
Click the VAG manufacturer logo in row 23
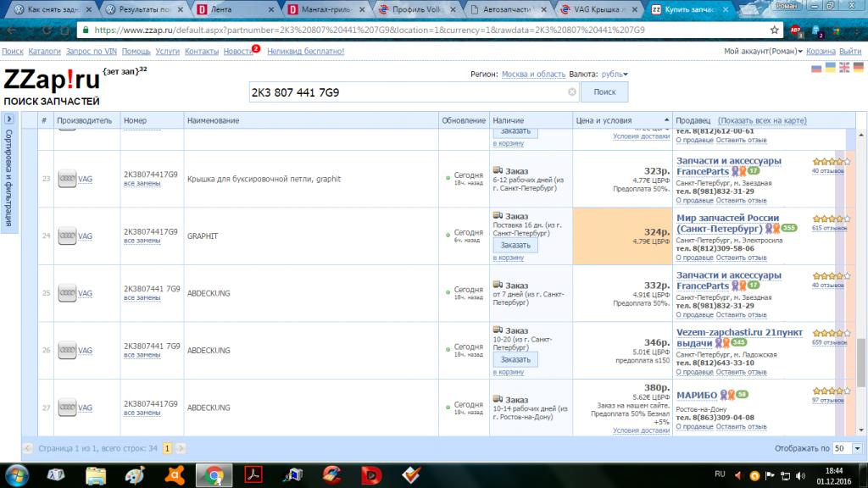[x=67, y=179]
